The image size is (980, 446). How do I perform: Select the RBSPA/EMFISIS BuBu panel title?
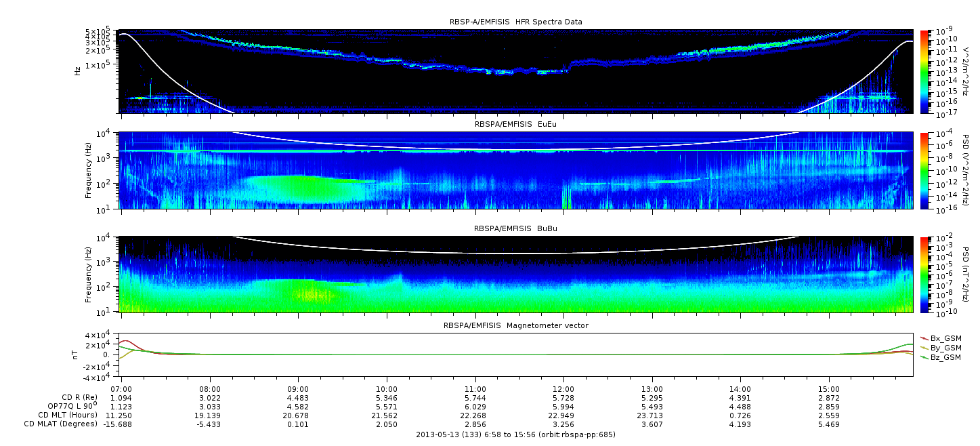coord(515,229)
